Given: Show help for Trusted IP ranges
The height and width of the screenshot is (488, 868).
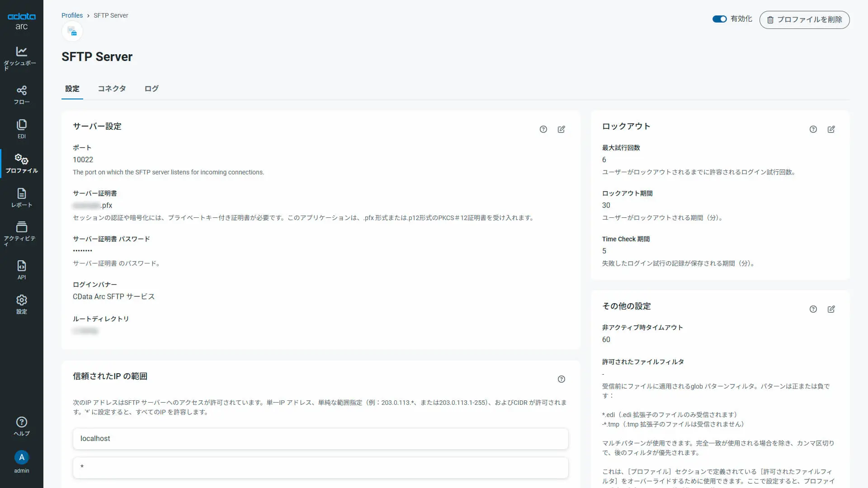Looking at the screenshot, I should [561, 379].
